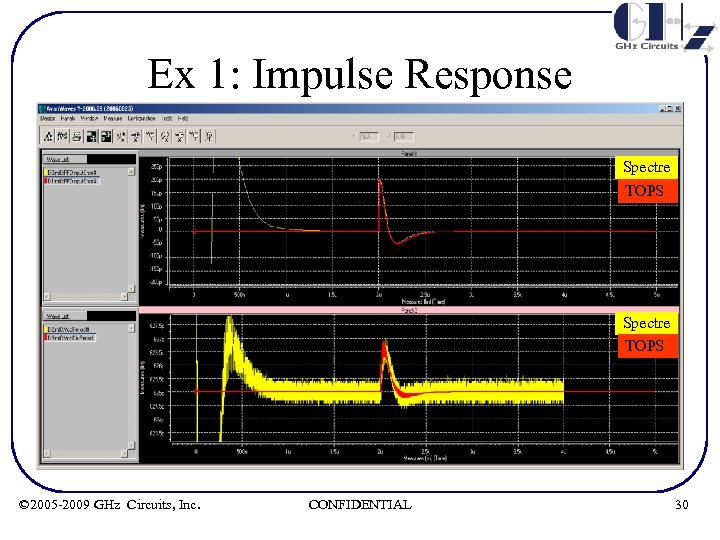Viewport: 720px width, 540px height.
Task: Select the red wave entry in upper Wave List
Action: (72, 181)
